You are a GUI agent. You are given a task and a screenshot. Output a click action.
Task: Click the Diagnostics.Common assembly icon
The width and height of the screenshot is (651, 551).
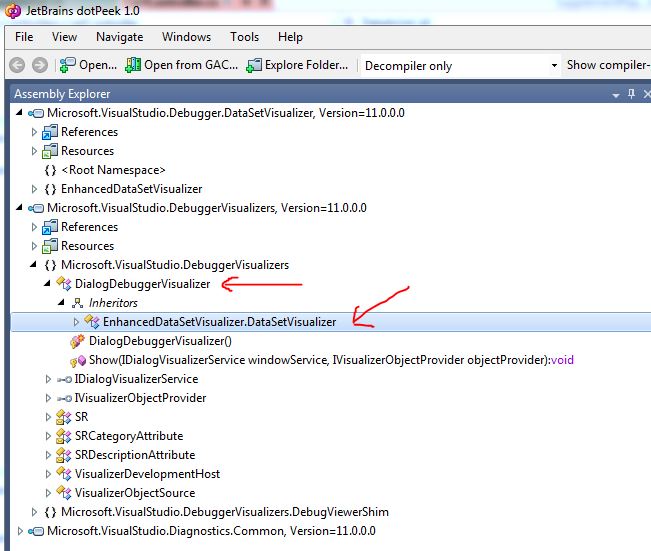[36, 531]
